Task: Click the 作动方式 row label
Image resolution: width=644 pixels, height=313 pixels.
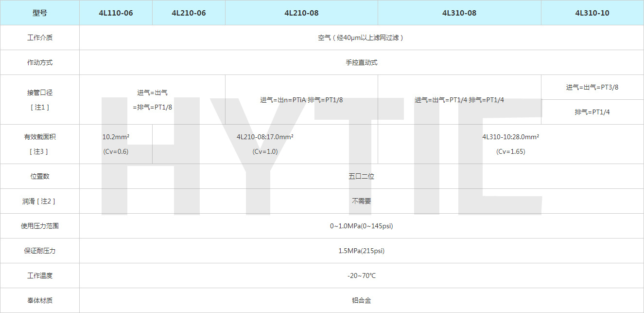Action: pos(40,62)
